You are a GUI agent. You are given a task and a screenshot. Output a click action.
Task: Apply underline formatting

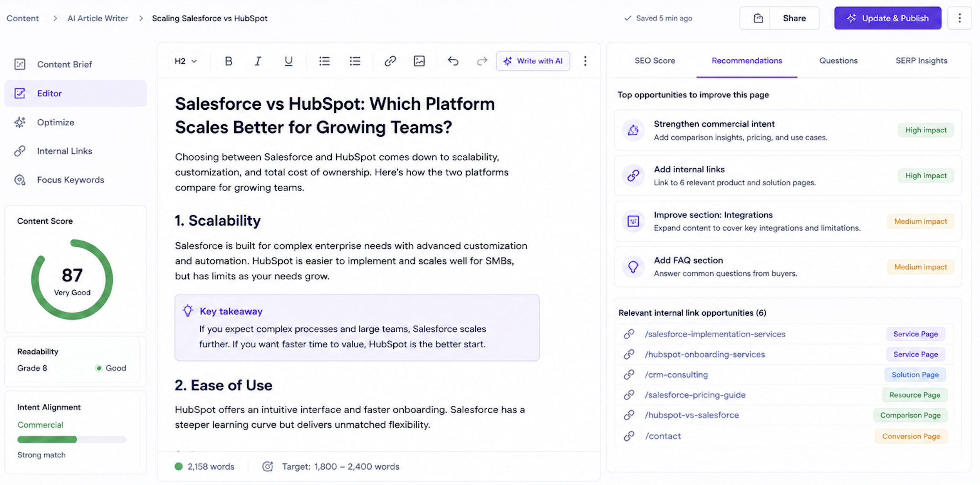pos(288,61)
